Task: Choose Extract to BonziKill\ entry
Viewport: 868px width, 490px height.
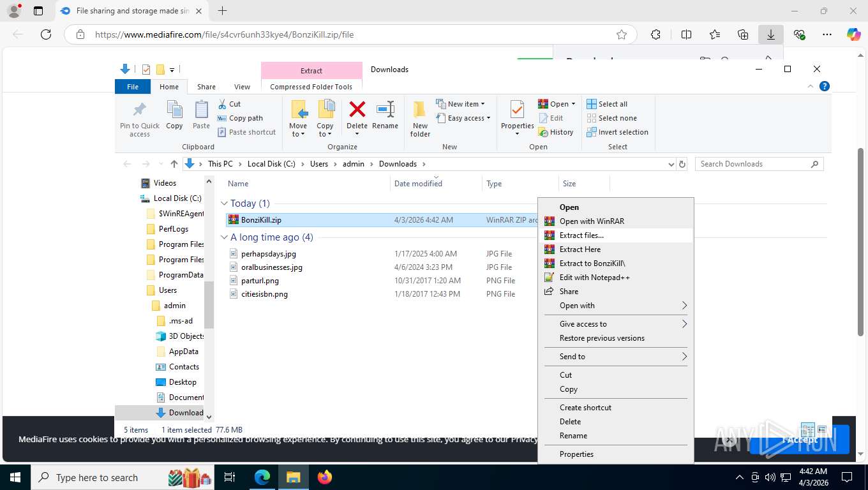Action: [x=616, y=264]
